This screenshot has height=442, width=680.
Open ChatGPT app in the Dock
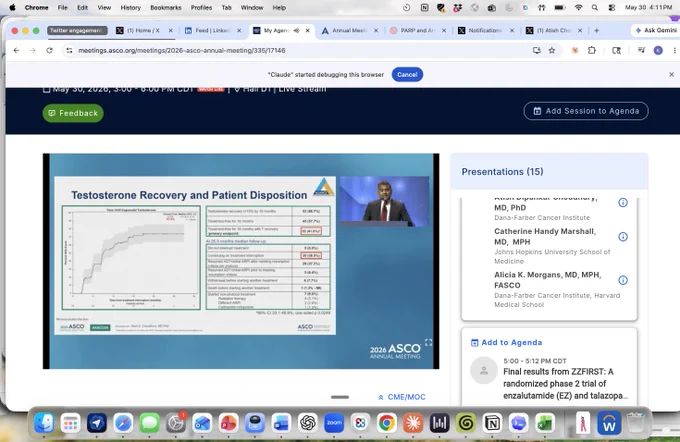[x=307, y=422]
